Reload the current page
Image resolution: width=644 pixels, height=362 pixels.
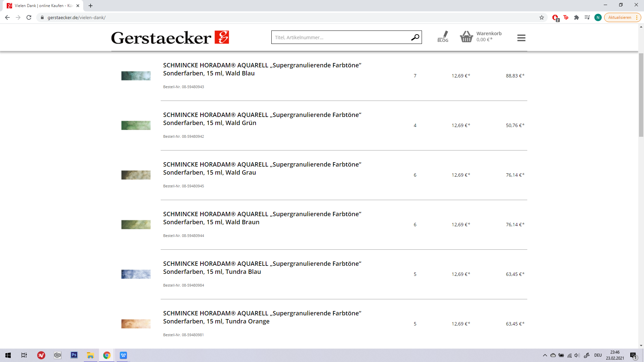pos(29,17)
